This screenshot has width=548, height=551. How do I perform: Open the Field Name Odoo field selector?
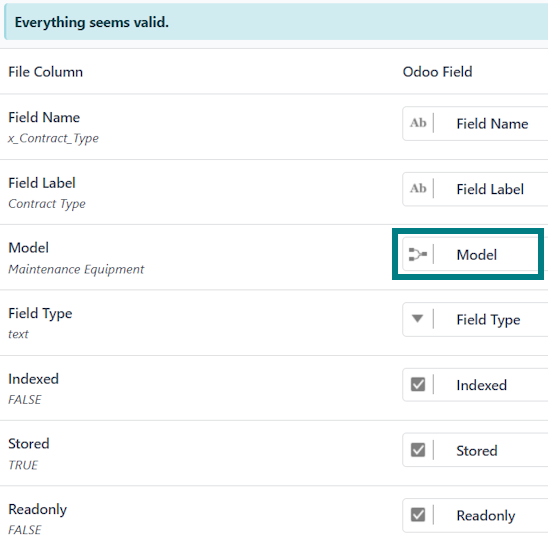click(x=475, y=124)
